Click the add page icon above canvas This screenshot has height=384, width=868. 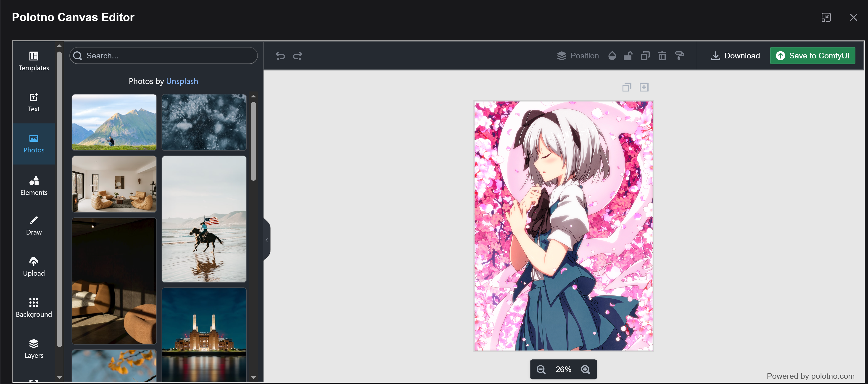pos(644,87)
